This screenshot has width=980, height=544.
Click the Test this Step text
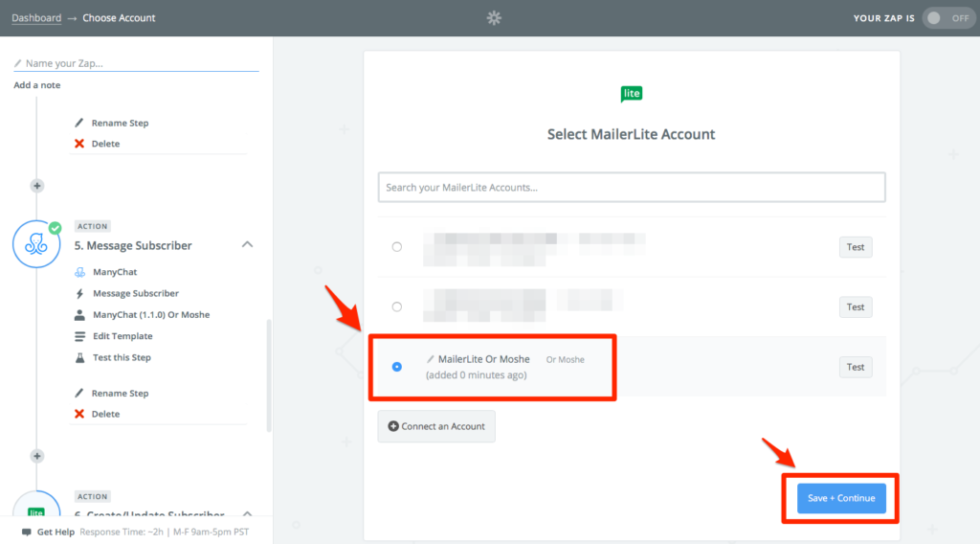point(122,357)
